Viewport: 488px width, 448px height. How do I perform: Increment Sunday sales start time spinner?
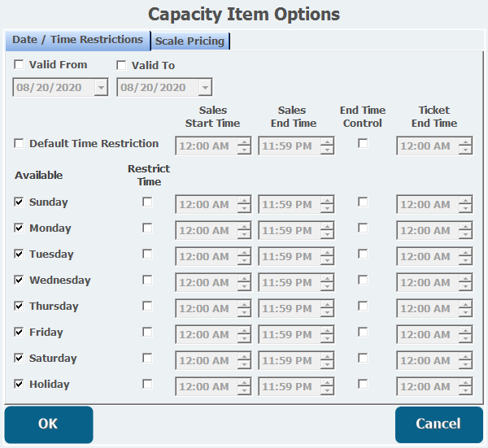tap(244, 200)
